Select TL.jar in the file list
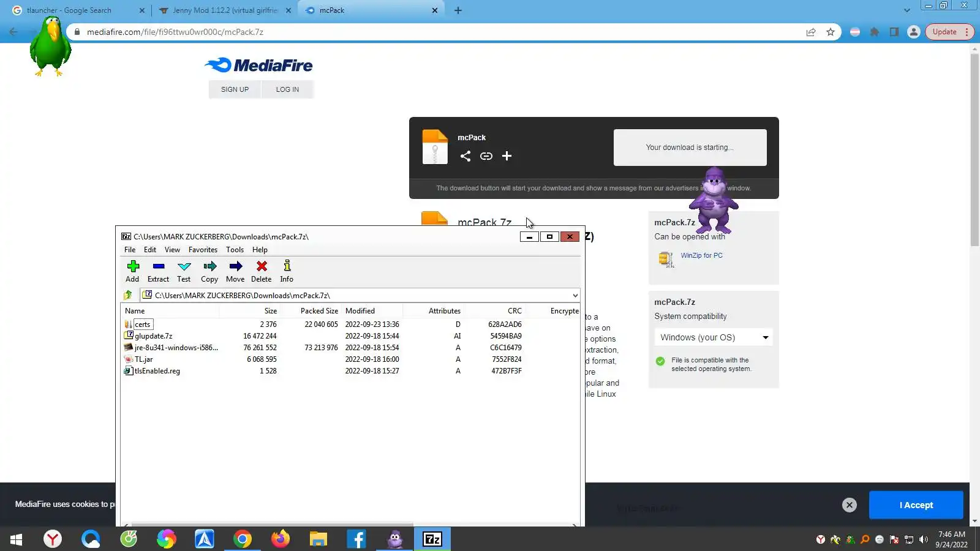980x551 pixels. point(143,359)
